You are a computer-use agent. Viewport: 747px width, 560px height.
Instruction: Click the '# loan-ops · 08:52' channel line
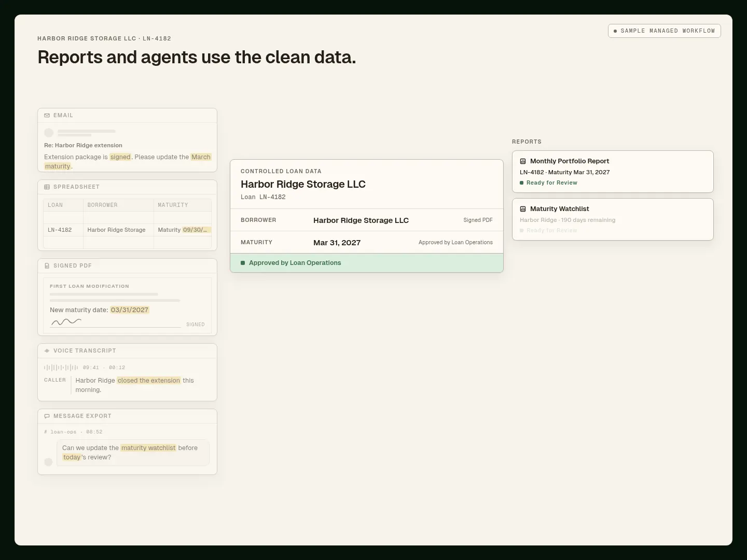click(73, 432)
